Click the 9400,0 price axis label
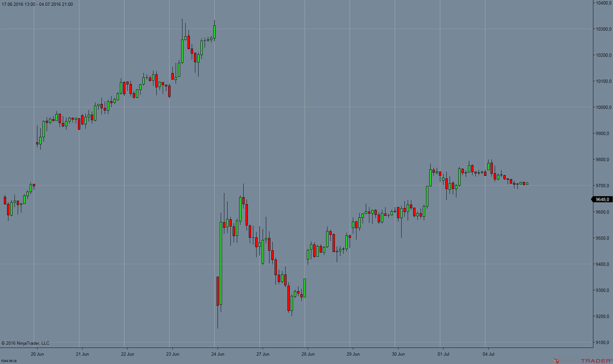The image size is (613, 364). (603, 264)
